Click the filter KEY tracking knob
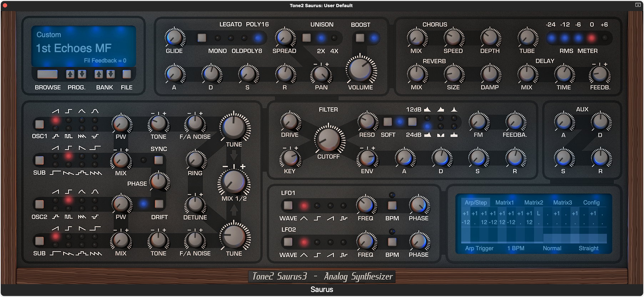 click(x=290, y=158)
